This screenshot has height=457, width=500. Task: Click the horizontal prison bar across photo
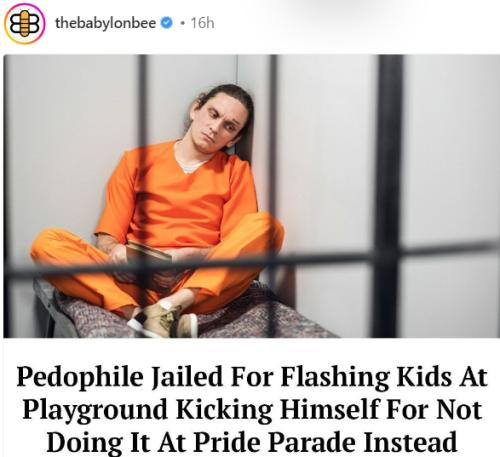251,260
